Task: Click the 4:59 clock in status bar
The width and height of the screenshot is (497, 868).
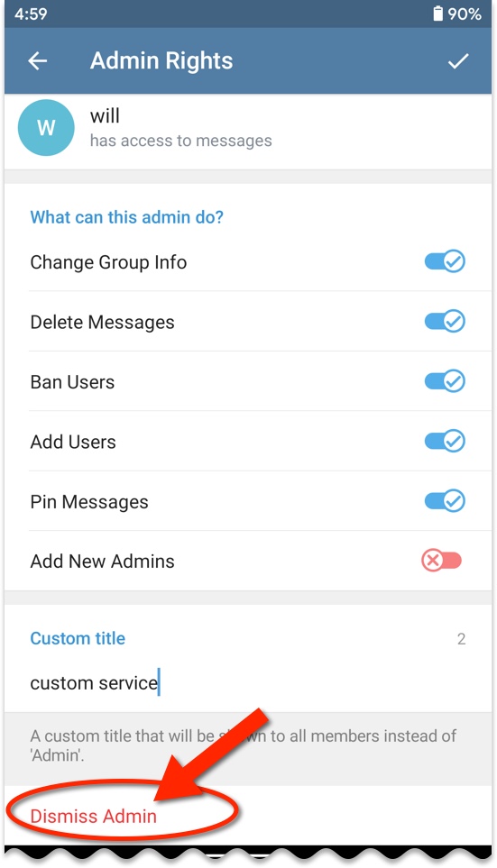Action: point(31,14)
